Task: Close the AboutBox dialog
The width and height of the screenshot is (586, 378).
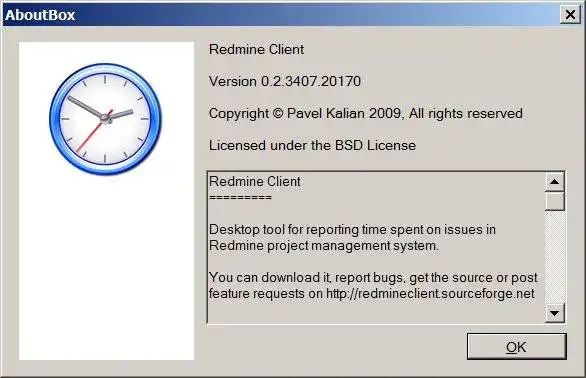Action: pyautogui.click(x=570, y=15)
